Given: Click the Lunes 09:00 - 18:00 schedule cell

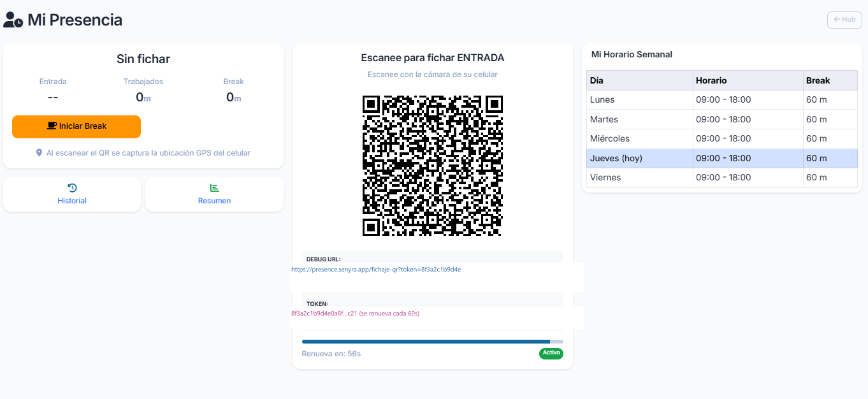Looking at the screenshot, I should (x=748, y=100).
